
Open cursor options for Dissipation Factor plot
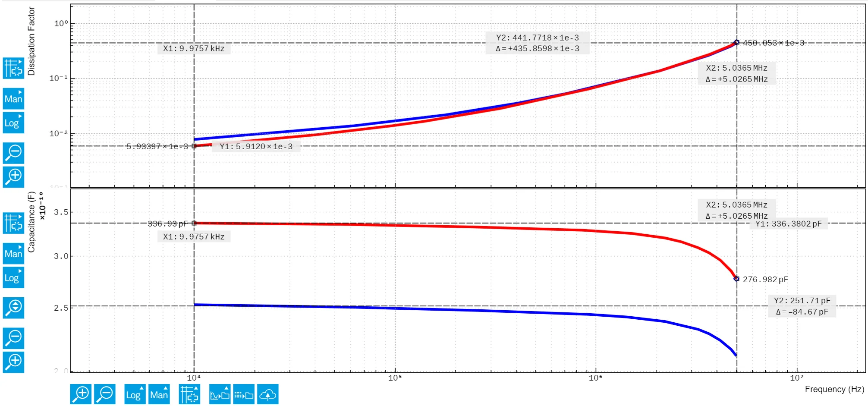13,68
